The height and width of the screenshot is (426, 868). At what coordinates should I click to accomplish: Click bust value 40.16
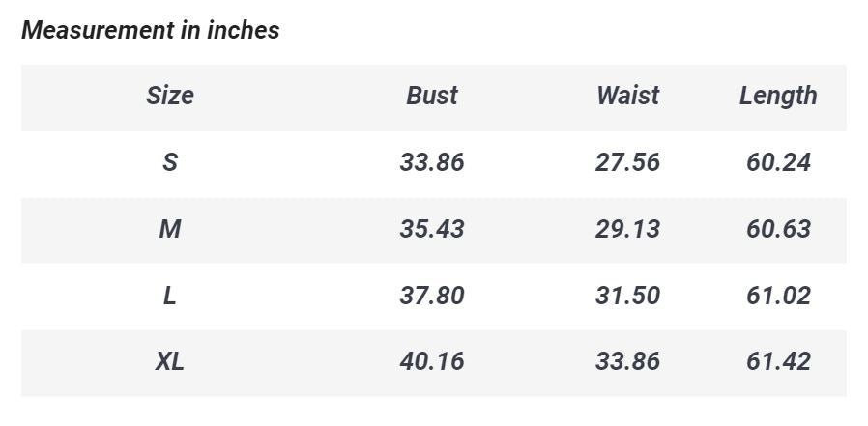click(x=432, y=361)
